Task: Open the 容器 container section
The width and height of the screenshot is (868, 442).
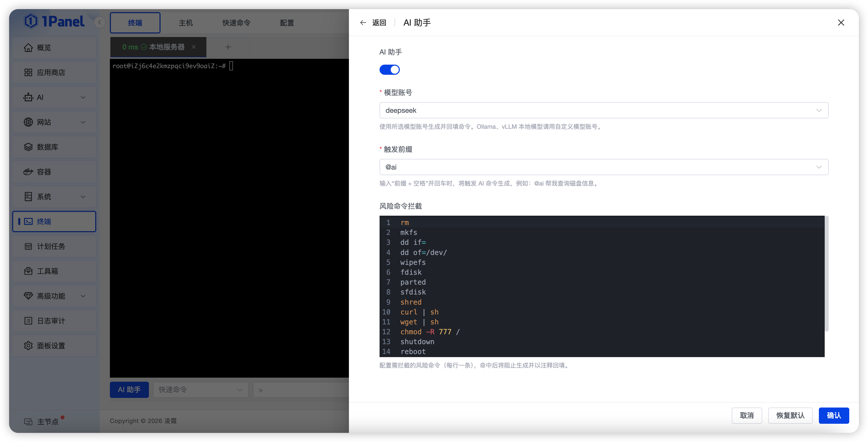Action: pyautogui.click(x=45, y=172)
